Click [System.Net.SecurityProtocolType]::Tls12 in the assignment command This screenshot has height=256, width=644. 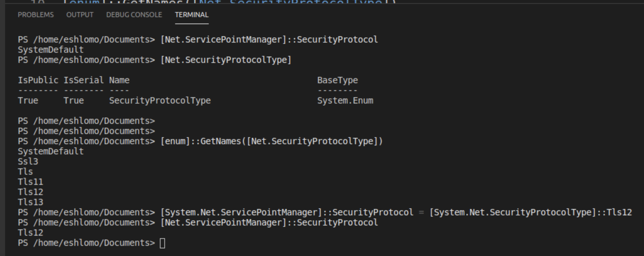pyautogui.click(x=530, y=212)
